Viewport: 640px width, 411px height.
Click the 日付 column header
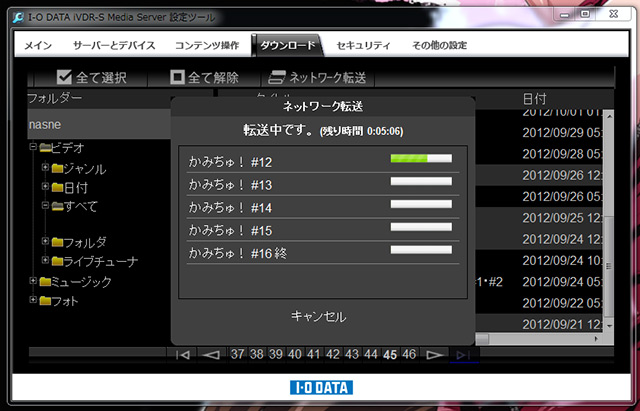[535, 99]
